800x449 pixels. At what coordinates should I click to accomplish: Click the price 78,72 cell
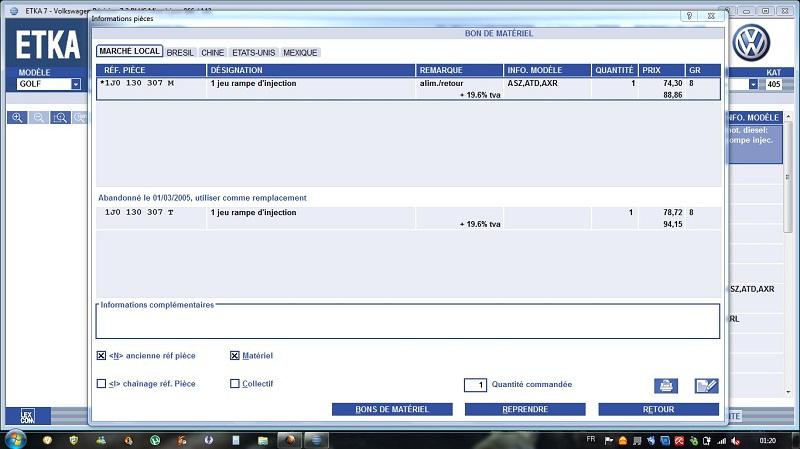[x=672, y=212]
